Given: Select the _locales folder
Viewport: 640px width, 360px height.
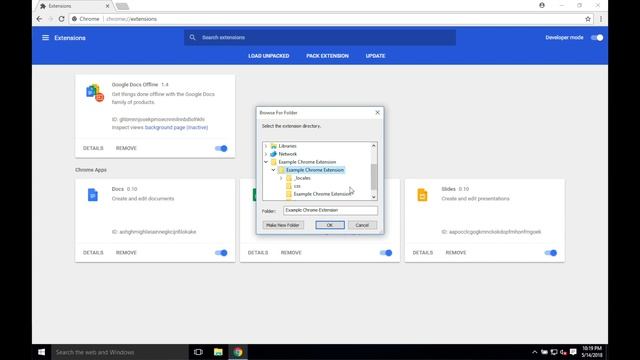Looking at the screenshot, I should click(302, 178).
